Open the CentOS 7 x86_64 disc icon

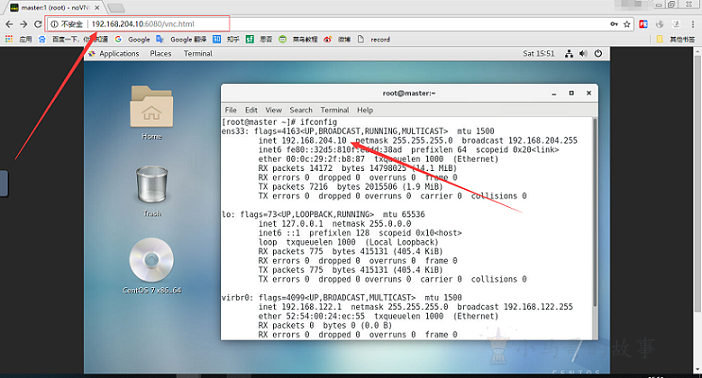pyautogui.click(x=152, y=266)
